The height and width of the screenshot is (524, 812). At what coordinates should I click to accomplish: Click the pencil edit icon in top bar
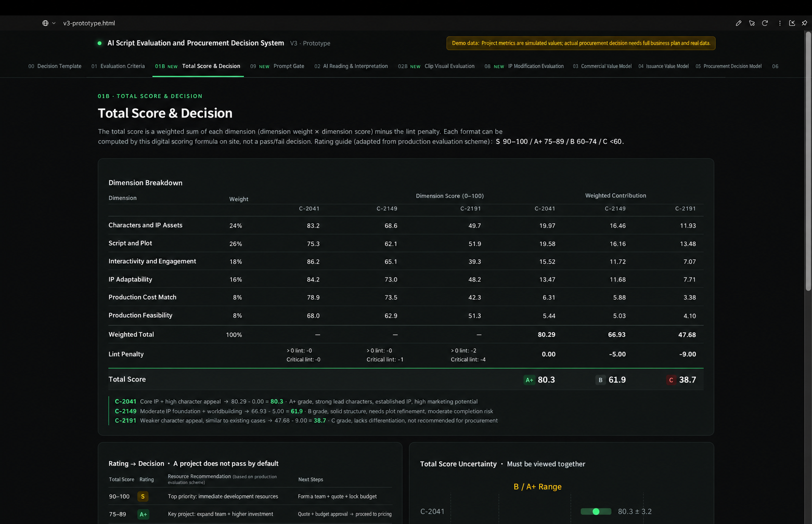(738, 23)
